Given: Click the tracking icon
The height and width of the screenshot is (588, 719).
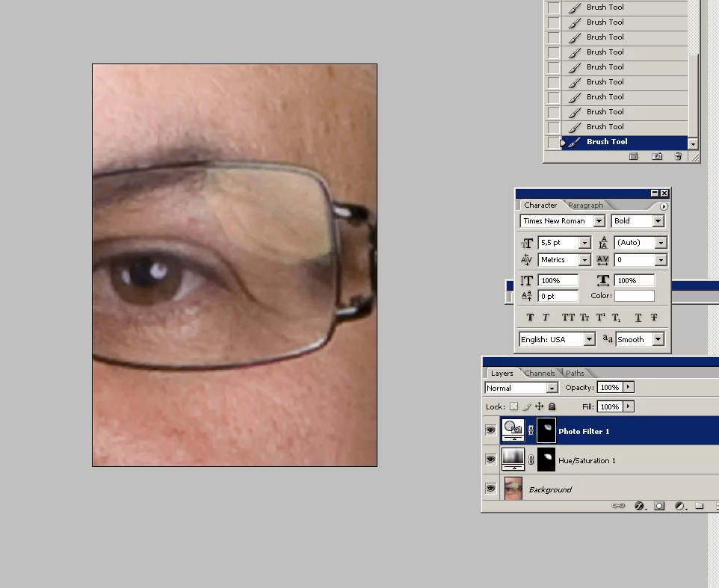Looking at the screenshot, I should tap(602, 260).
